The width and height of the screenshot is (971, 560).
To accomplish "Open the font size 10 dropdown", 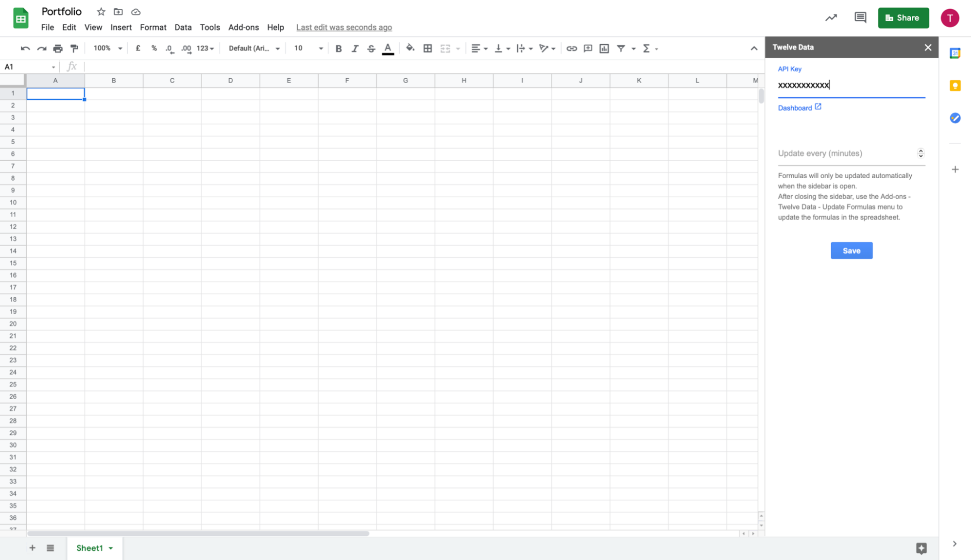I will pyautogui.click(x=308, y=49).
